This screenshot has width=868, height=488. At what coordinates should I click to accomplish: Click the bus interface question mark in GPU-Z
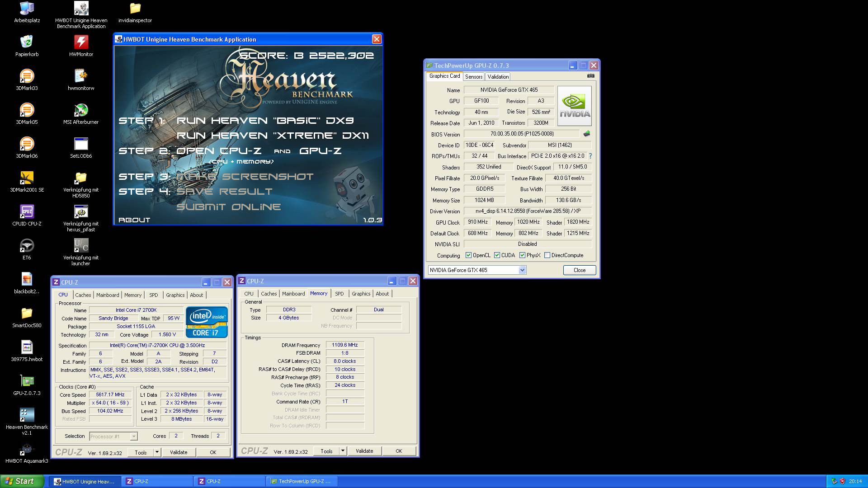pyautogui.click(x=590, y=156)
